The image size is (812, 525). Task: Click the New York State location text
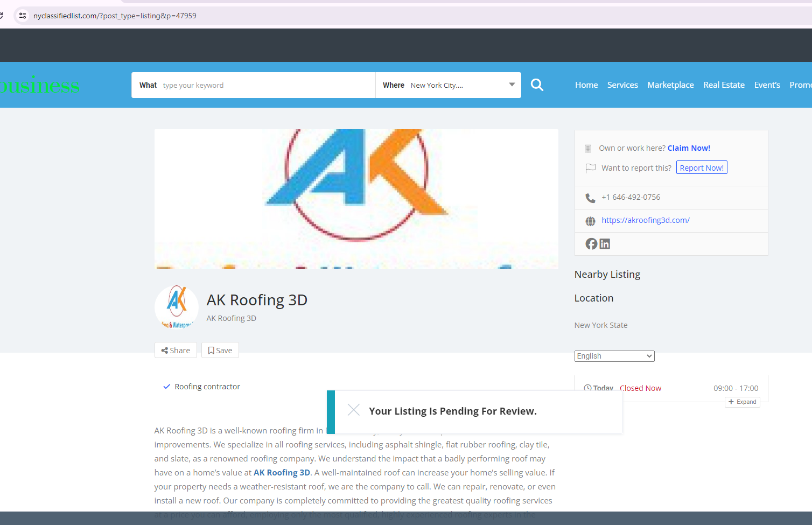pyautogui.click(x=601, y=325)
